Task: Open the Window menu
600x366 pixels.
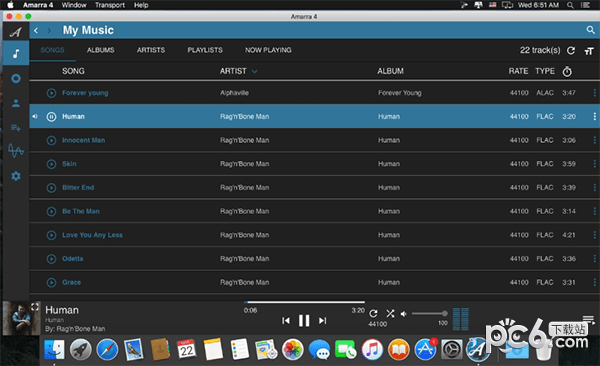Action: click(74, 5)
